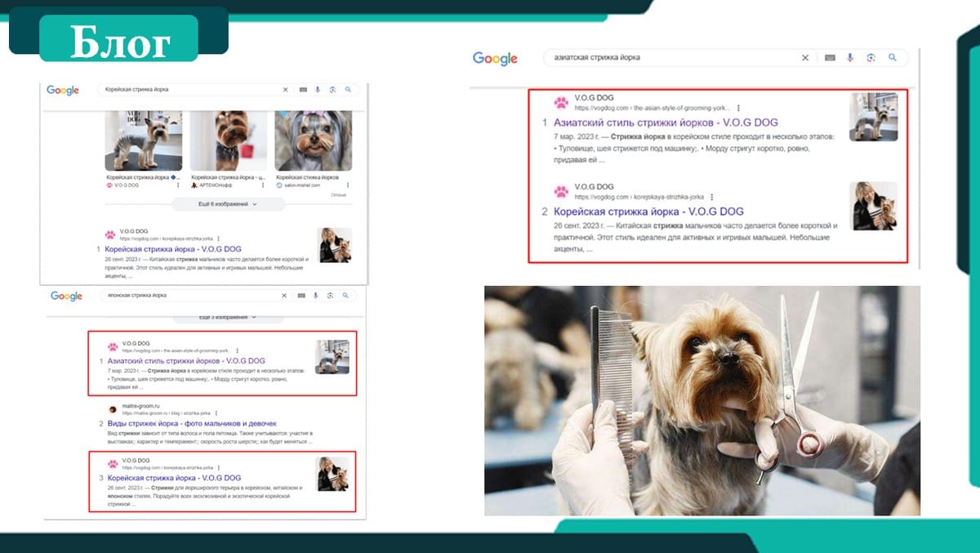Open the yorkie image sourced from АРТЕМОНофф
Image resolution: width=980 pixels, height=553 pixels.
pyautogui.click(x=229, y=140)
